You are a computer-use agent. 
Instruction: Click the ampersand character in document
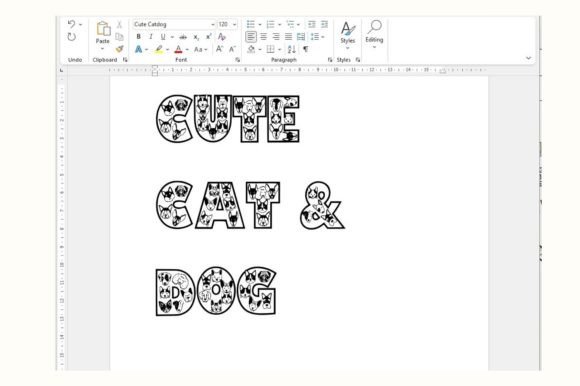[322, 206]
